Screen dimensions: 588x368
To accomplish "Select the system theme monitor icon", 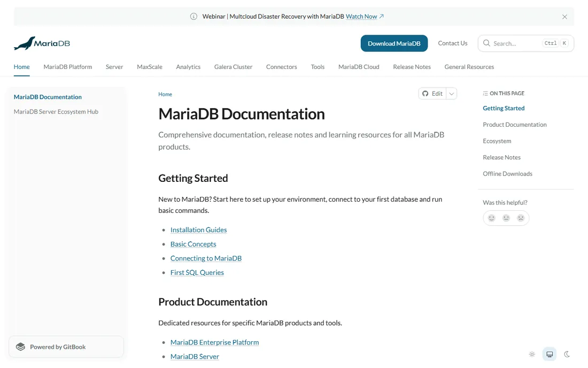I will 550,354.
